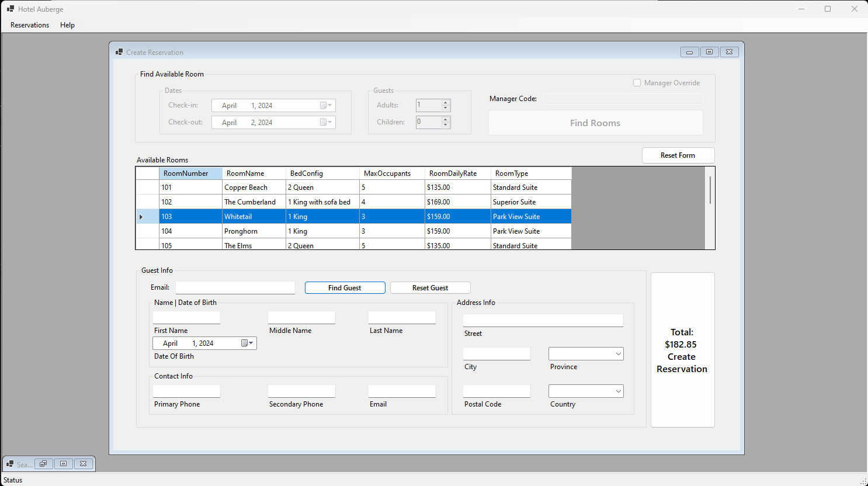Select the Whitetail room name cell
The image size is (868, 486).
coord(254,217)
